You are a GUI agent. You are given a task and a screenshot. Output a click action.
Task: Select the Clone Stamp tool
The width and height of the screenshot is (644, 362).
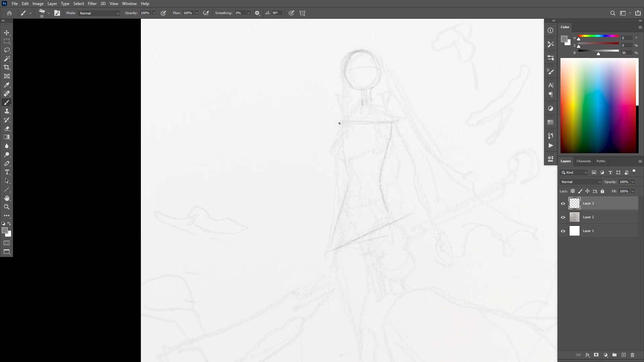tap(7, 111)
